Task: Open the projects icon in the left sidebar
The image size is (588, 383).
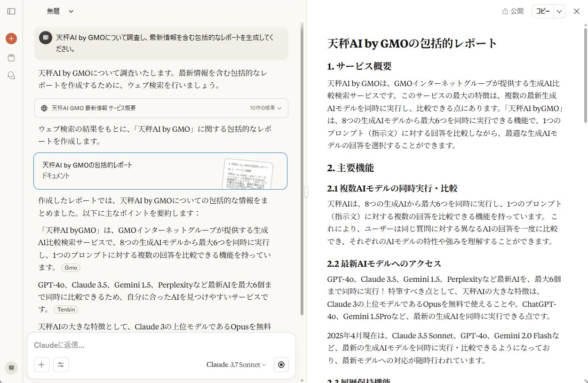Action: pos(11,57)
